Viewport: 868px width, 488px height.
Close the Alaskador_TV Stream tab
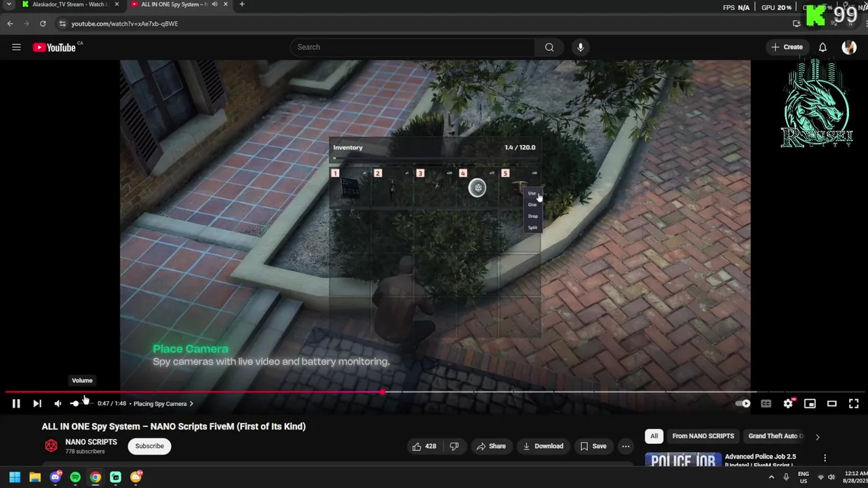coord(117,4)
